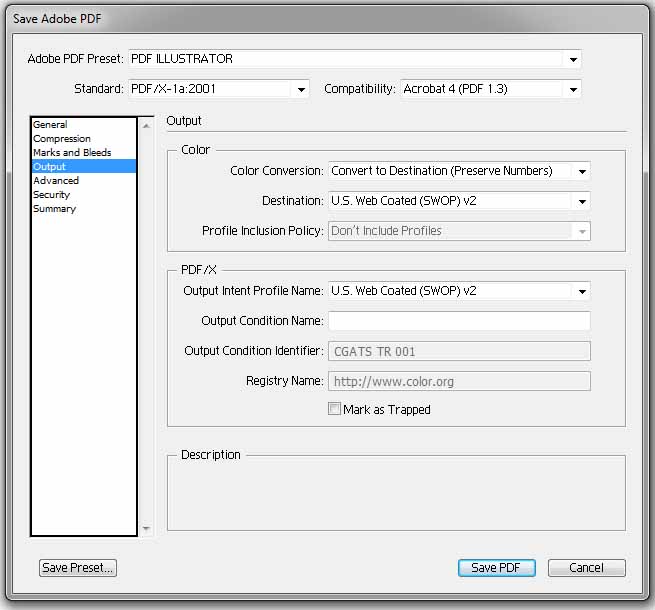Image resolution: width=655 pixels, height=610 pixels.
Task: Open the Standard PDF/X-1a:2001 dropdown
Action: pos(218,89)
